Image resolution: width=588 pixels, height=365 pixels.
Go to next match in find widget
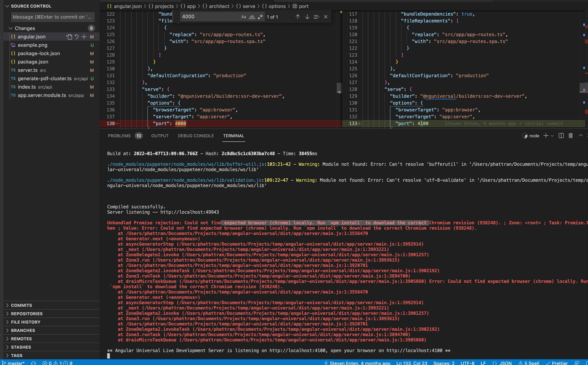coord(307,17)
